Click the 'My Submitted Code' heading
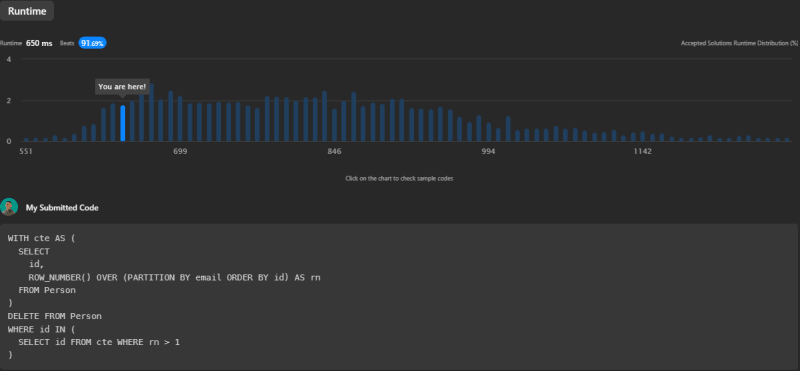This screenshot has height=371, width=800. [62, 208]
